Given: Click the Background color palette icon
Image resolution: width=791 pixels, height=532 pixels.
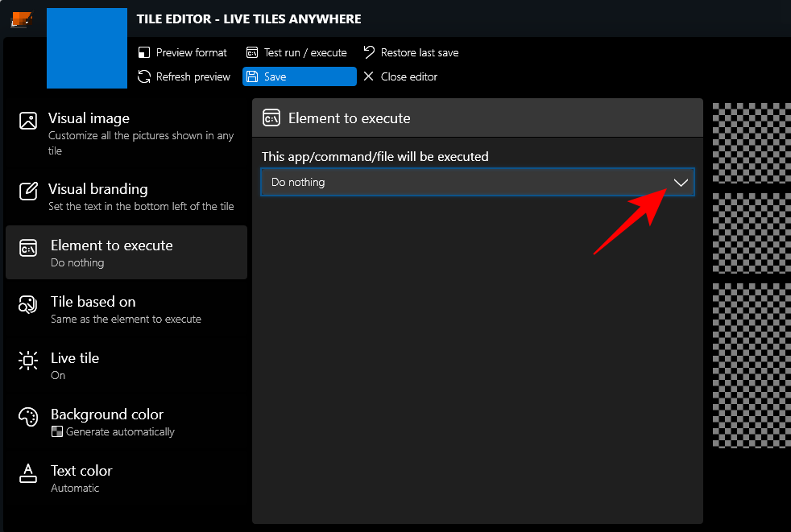Looking at the screenshot, I should 28,417.
